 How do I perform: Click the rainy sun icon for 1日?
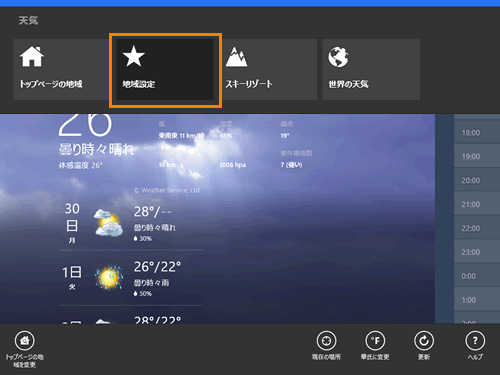(109, 277)
